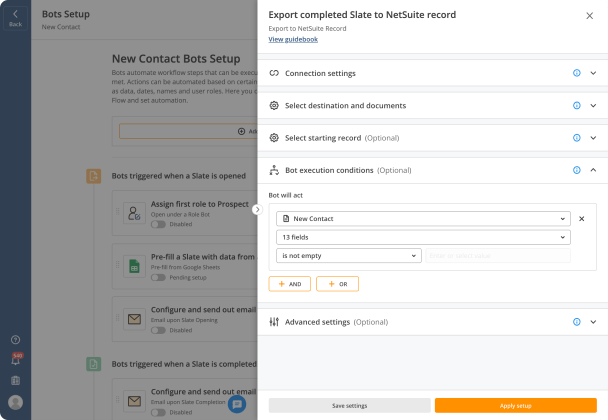Image resolution: width=608 pixels, height=420 pixels.
Task: Add an AND condition
Action: pyautogui.click(x=290, y=284)
